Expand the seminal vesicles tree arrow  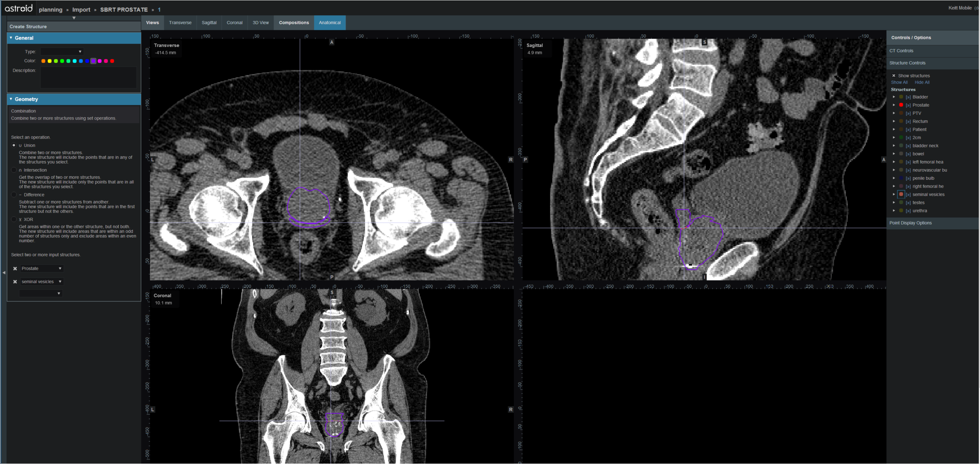click(x=894, y=195)
